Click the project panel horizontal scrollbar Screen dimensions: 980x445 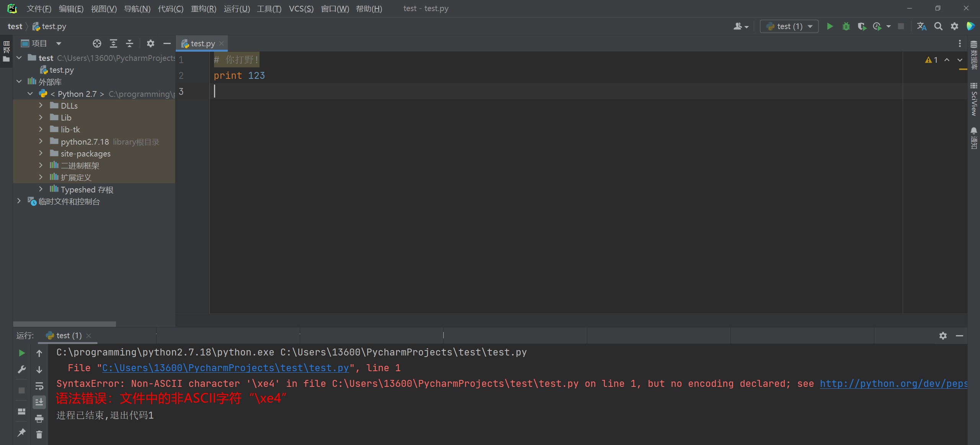(64, 324)
